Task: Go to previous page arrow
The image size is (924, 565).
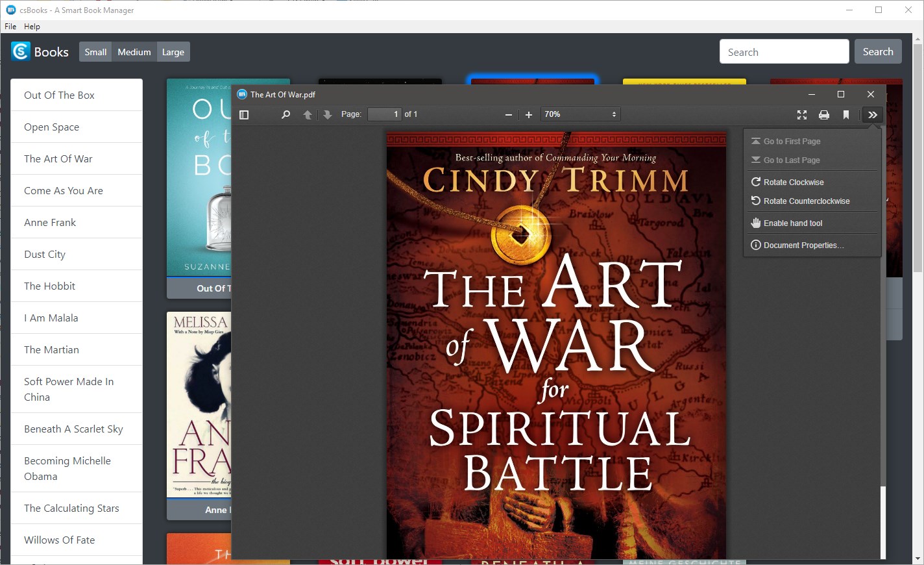Action: (x=308, y=115)
